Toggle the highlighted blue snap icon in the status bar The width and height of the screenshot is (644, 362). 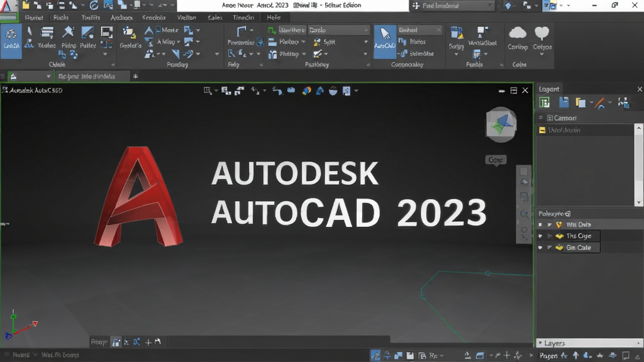click(375, 356)
